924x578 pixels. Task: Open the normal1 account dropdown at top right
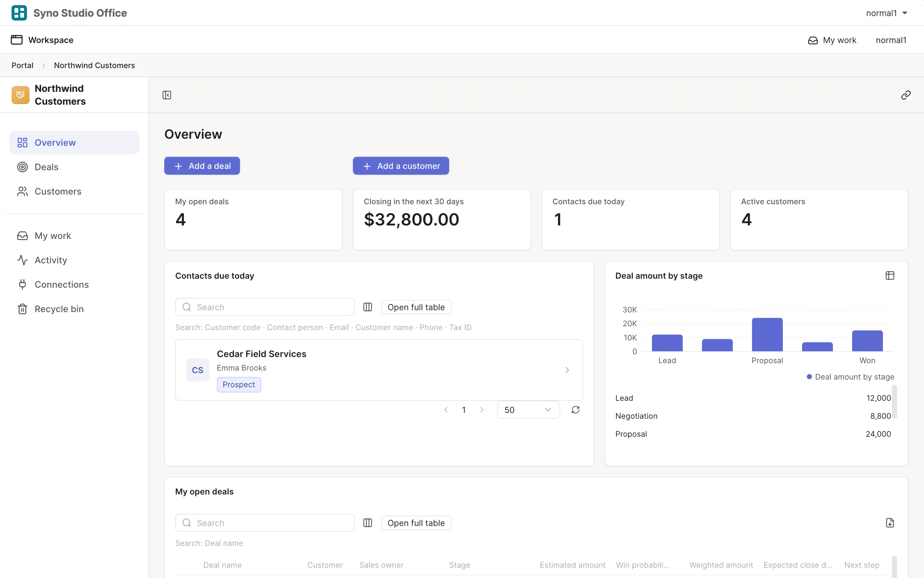click(886, 13)
